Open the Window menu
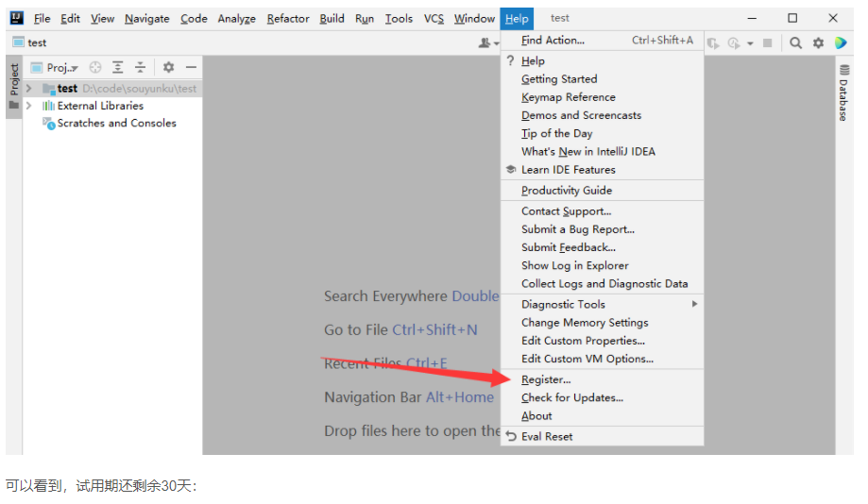 click(474, 18)
